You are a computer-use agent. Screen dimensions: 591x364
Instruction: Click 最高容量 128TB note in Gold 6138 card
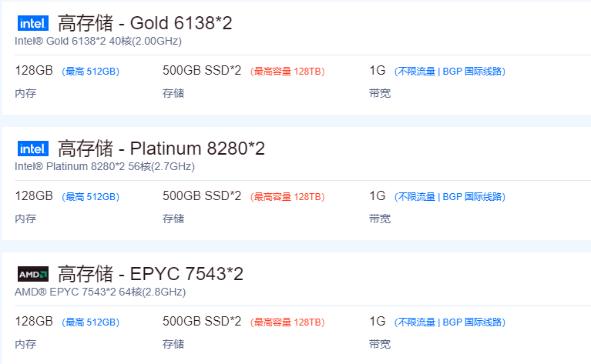287,72
